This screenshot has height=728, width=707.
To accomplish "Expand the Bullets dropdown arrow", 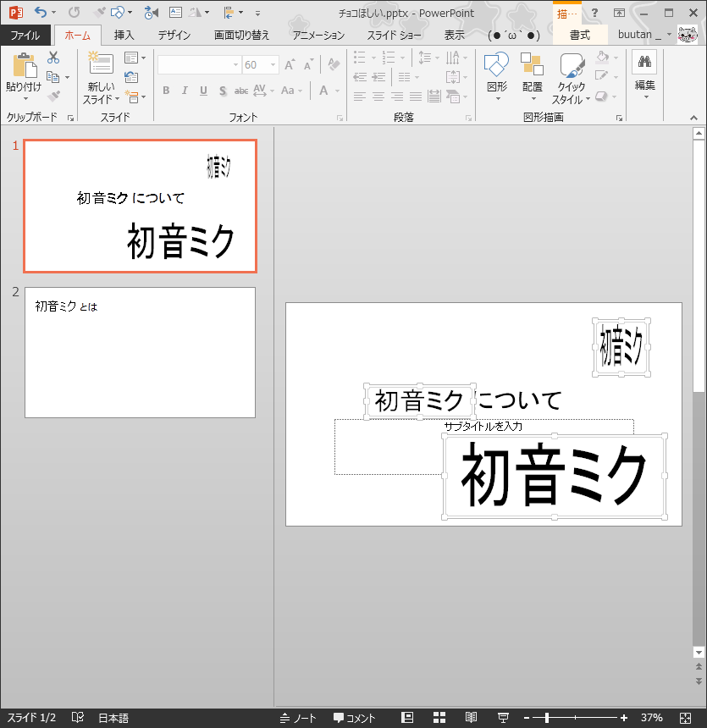I will tap(373, 58).
